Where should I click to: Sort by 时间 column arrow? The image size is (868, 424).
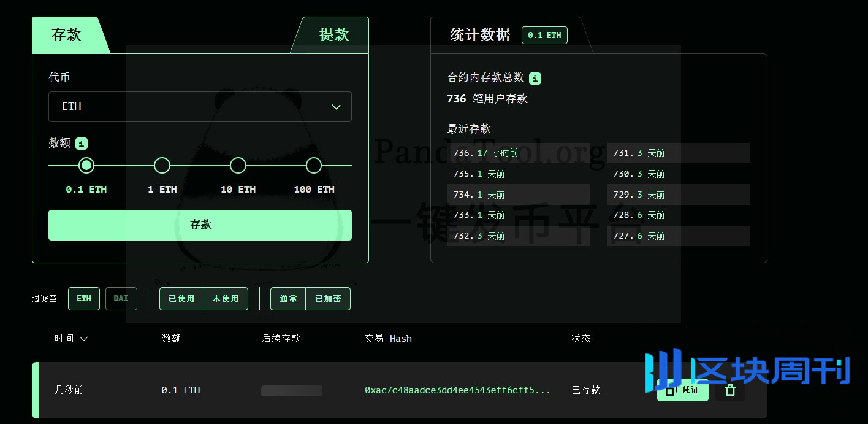(x=84, y=339)
